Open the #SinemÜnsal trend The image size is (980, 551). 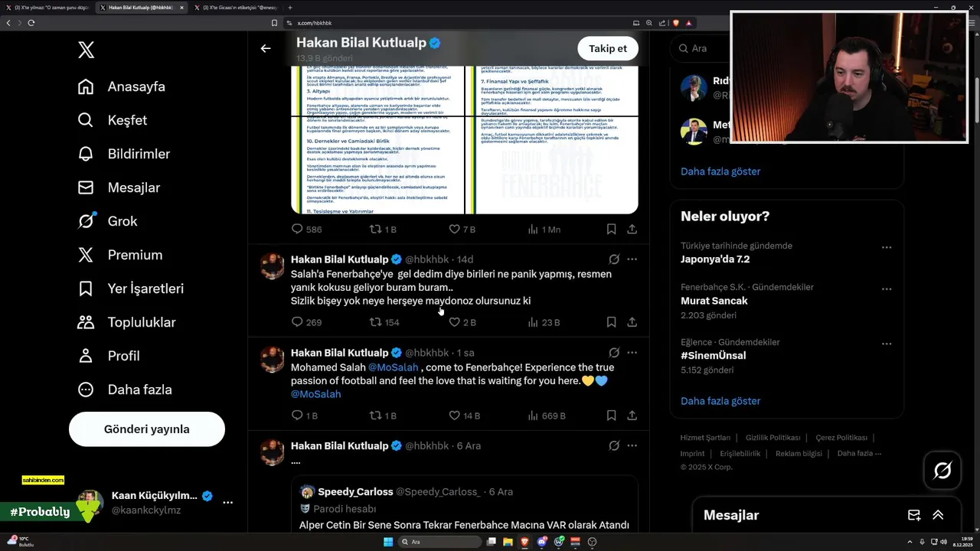pos(713,356)
